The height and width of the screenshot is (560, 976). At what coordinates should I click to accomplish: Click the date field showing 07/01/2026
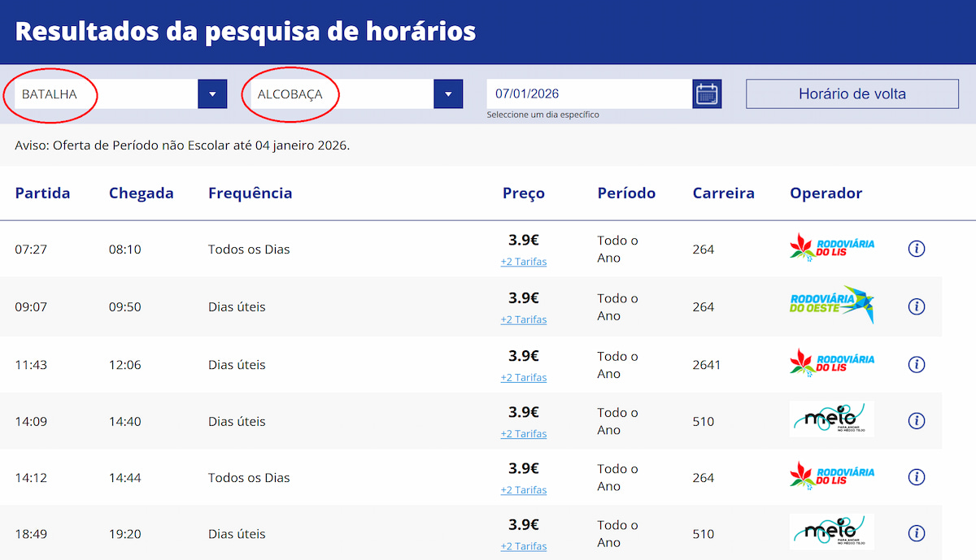click(x=589, y=94)
